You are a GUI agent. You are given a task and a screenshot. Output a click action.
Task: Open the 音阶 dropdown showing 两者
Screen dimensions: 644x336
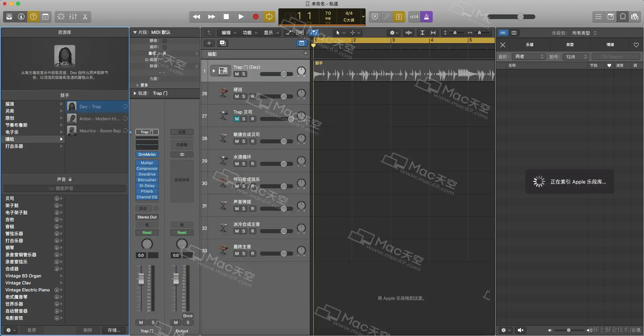(x=529, y=57)
